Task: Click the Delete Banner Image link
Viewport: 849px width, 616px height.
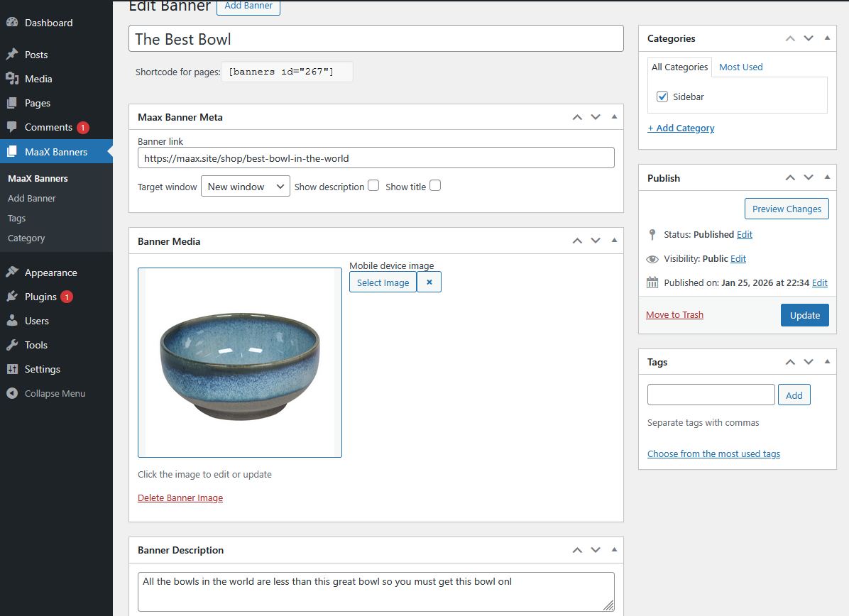Action: click(x=180, y=498)
